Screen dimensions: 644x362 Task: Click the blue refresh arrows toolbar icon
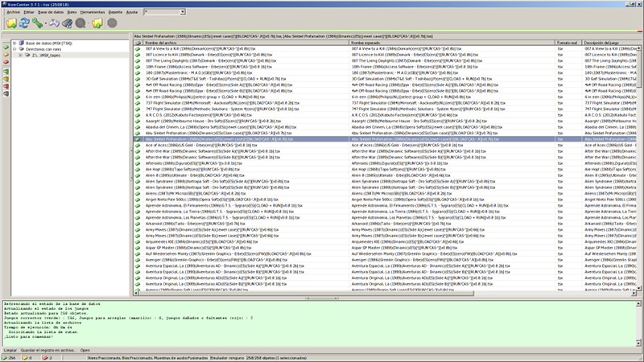24,23
